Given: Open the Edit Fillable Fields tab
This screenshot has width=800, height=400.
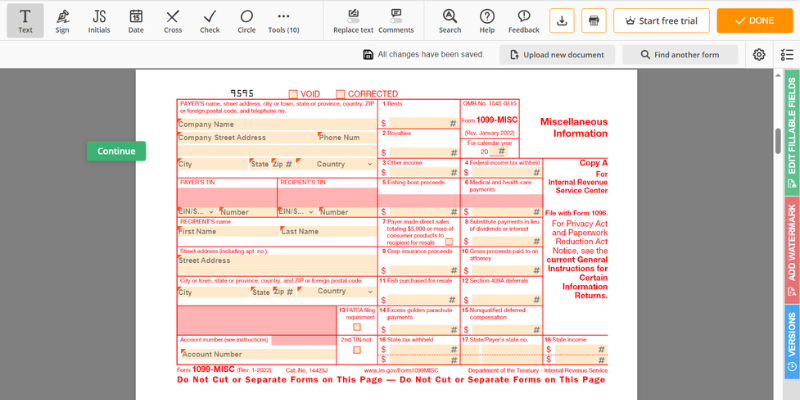Looking at the screenshot, I should tap(792, 132).
